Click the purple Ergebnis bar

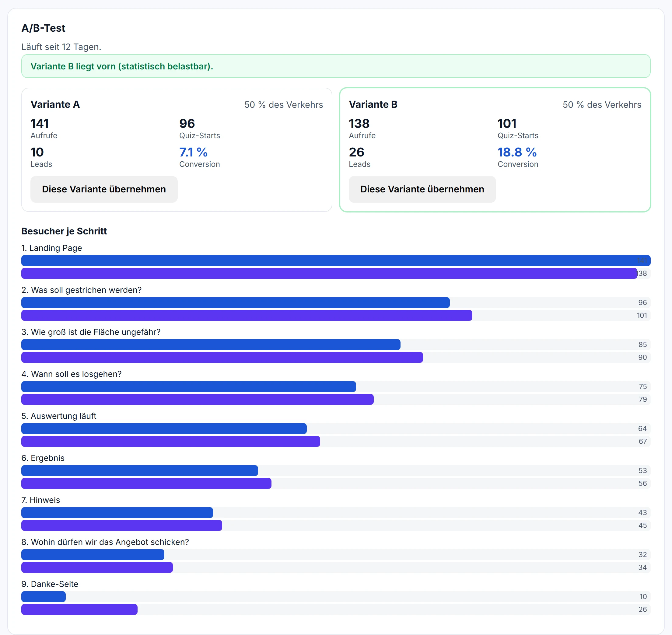[146, 483]
